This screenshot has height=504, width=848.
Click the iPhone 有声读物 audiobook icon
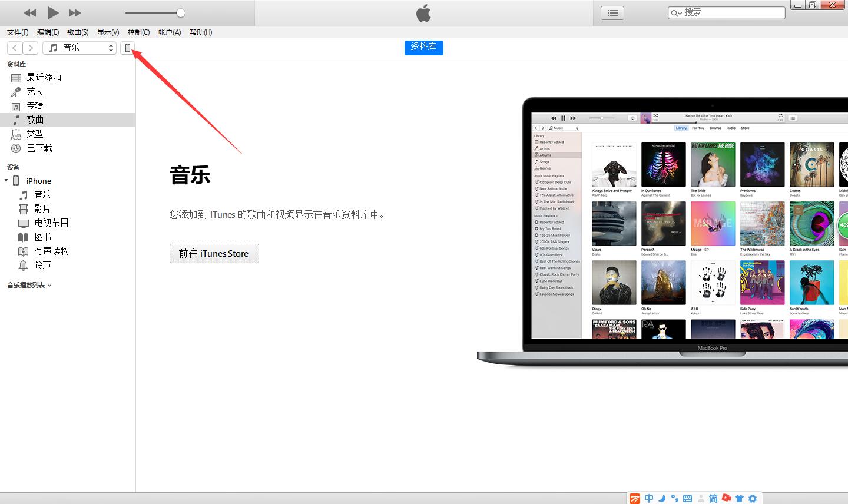click(24, 251)
